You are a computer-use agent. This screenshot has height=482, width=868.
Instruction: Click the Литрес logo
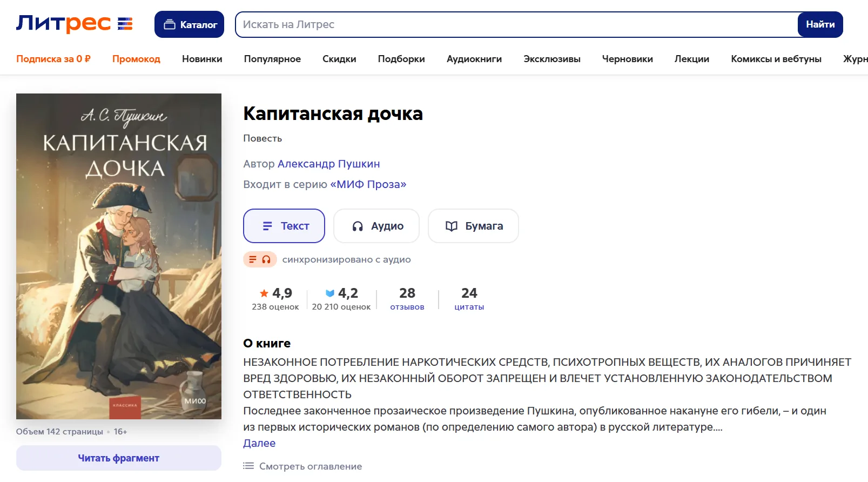tap(74, 24)
